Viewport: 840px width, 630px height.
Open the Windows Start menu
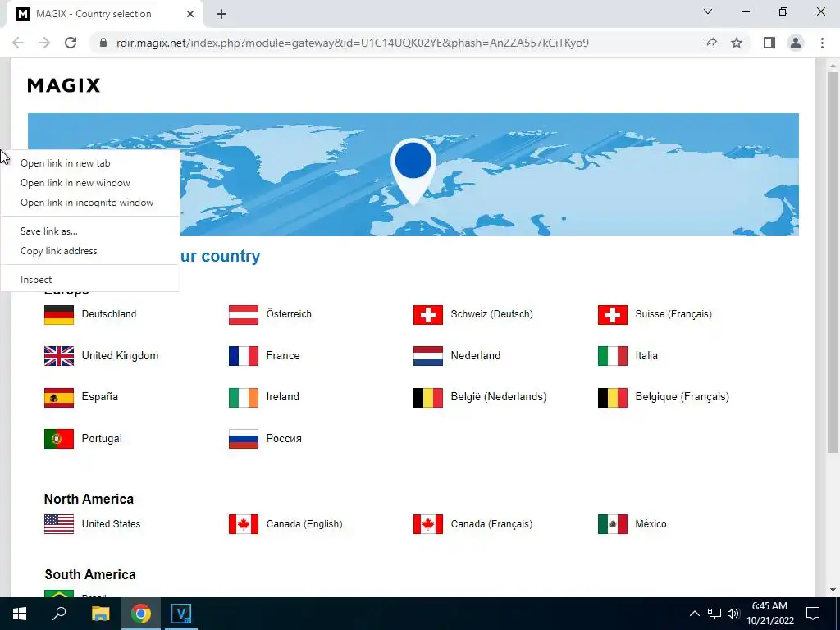tap(20, 614)
